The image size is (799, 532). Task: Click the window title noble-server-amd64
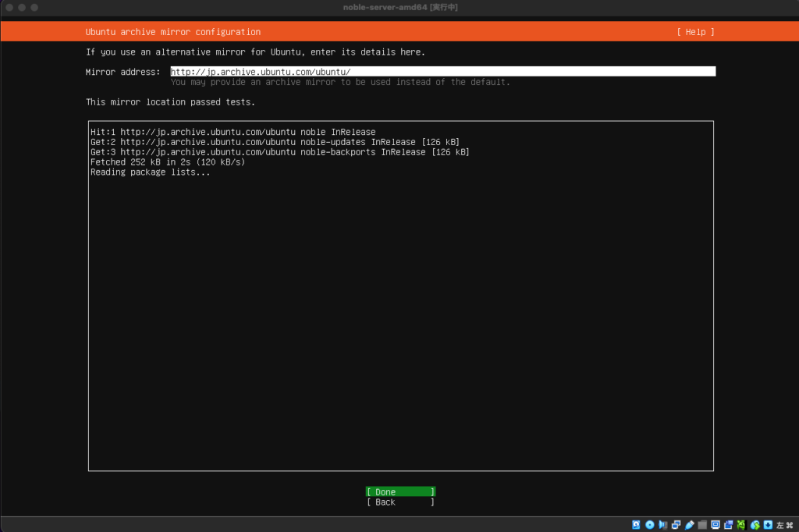click(400, 7)
